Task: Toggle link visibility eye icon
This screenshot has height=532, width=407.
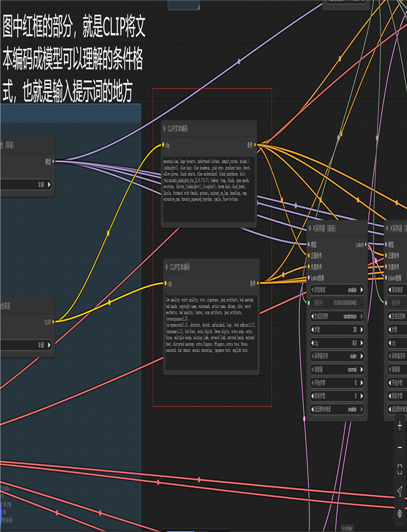Action: pos(400,513)
